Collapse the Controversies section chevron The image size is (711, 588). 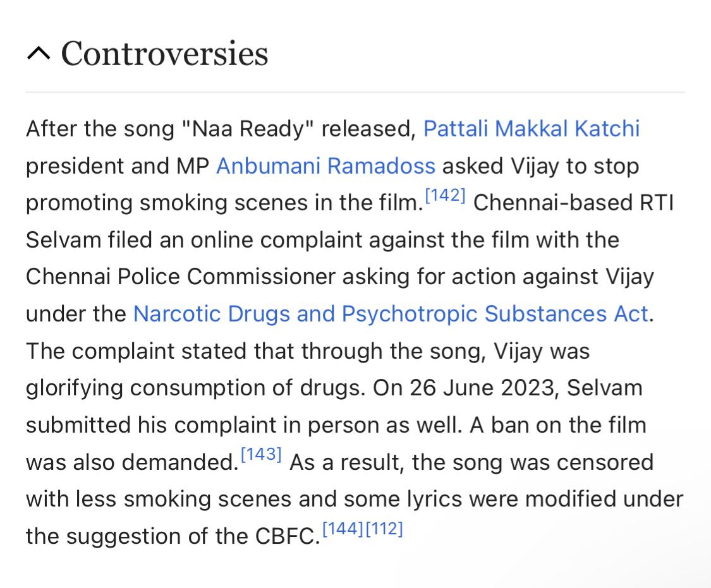pos(39,54)
